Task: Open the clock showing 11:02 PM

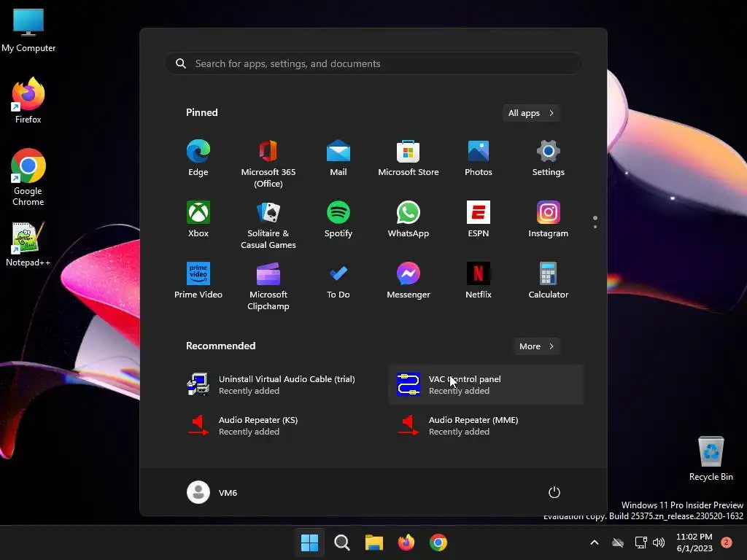Action: [694, 542]
